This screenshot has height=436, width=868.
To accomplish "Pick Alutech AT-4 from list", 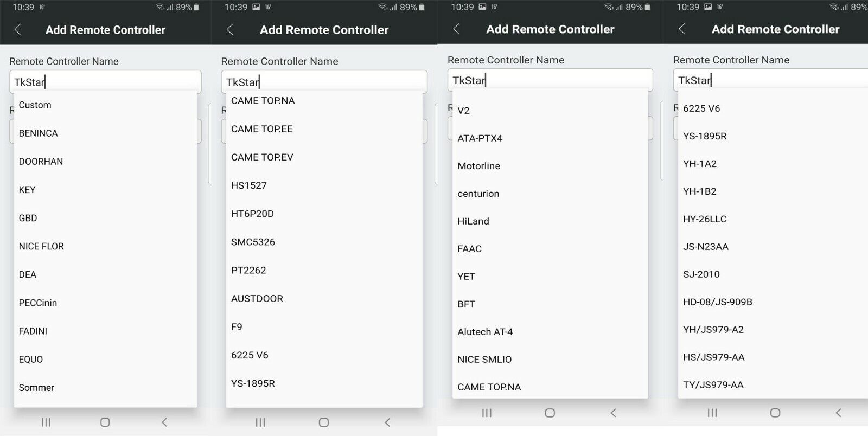I will (x=550, y=332).
